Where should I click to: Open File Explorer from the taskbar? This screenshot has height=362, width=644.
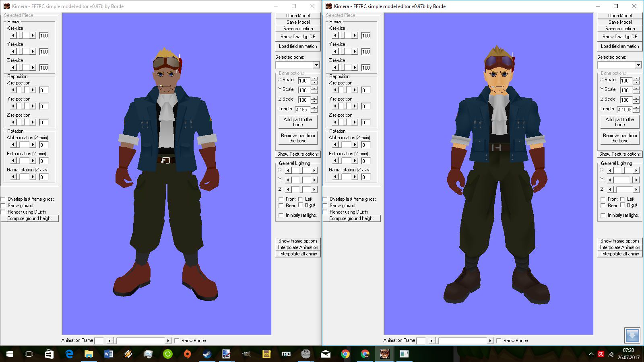coord(89,354)
